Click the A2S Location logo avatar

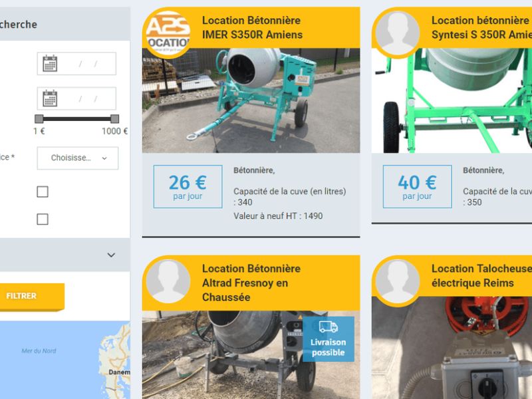coord(168,33)
